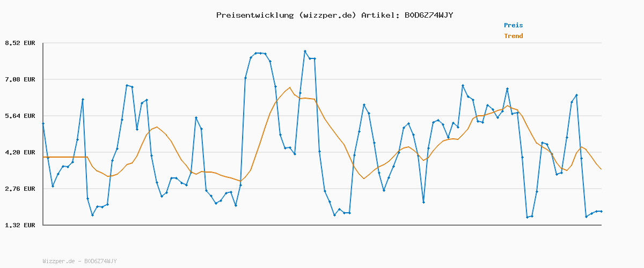Click Wizzper.de in the footer watermark
This screenshot has height=268, width=644.
(x=58, y=261)
